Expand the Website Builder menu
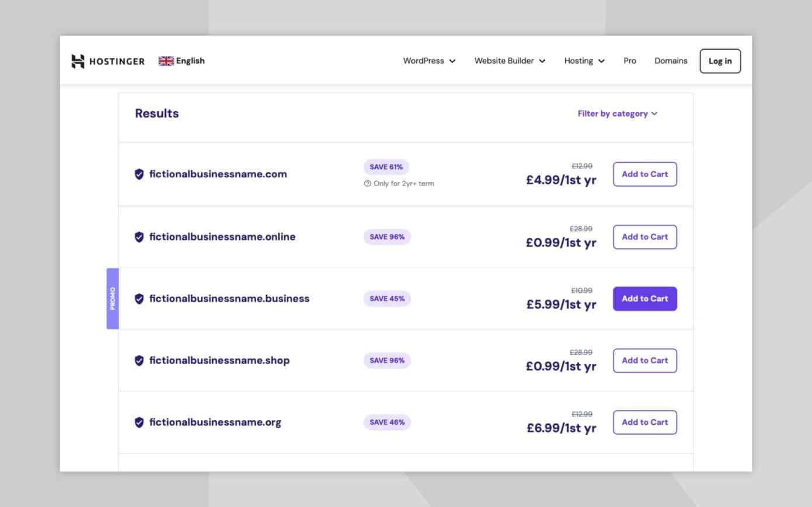This screenshot has height=507, width=812. coord(510,61)
